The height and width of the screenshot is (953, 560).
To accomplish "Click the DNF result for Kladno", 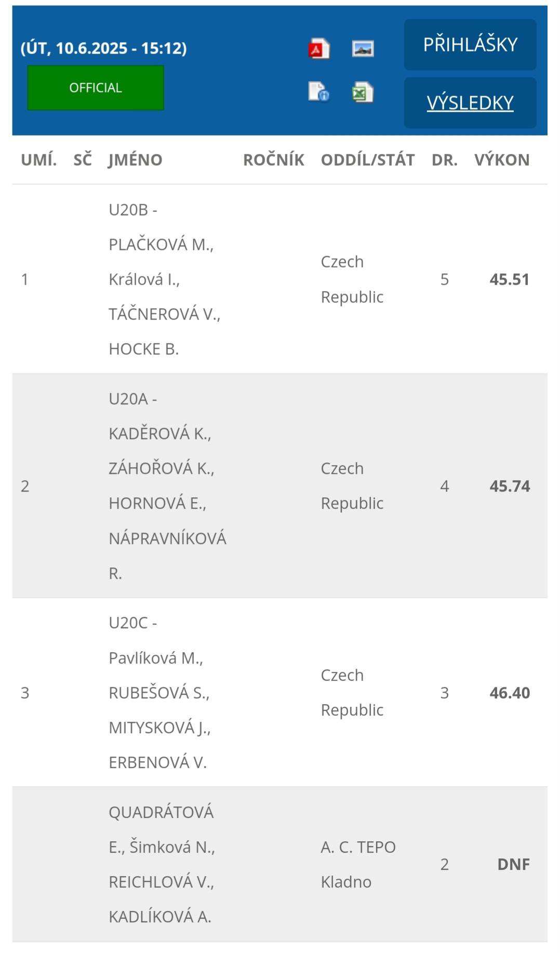I will point(513,864).
